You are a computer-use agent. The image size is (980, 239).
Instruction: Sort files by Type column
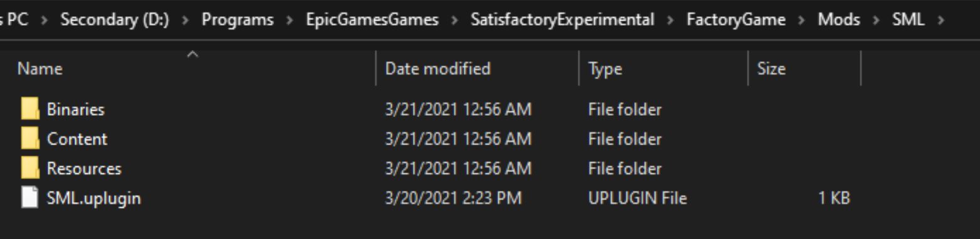(664, 69)
